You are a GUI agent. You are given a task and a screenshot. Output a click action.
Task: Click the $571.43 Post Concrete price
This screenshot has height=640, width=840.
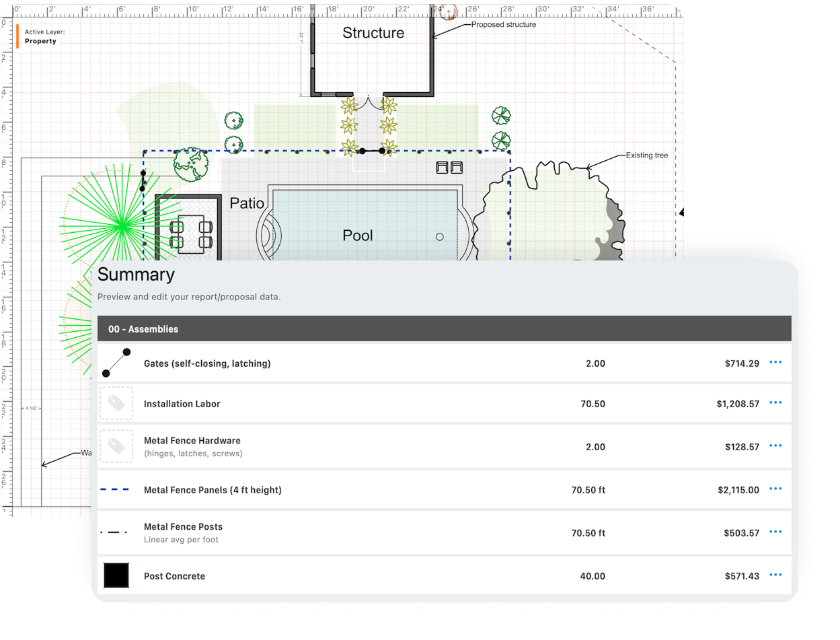coord(742,576)
